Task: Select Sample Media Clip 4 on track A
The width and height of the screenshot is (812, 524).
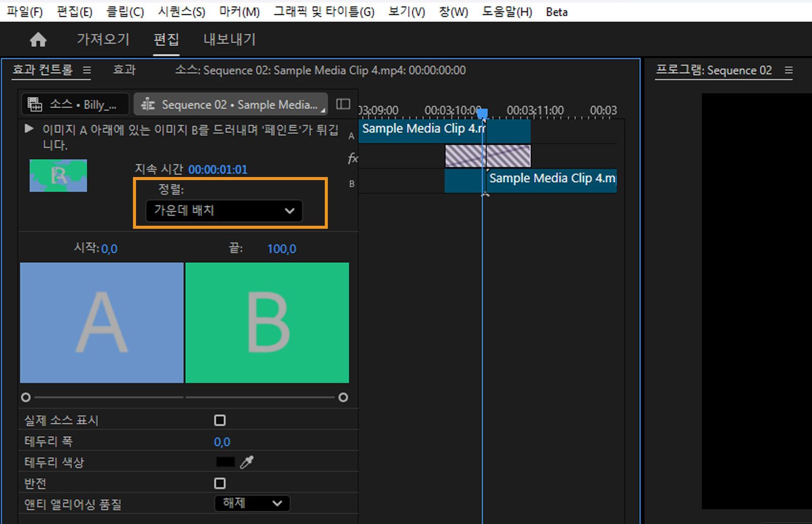Action: 445,131
